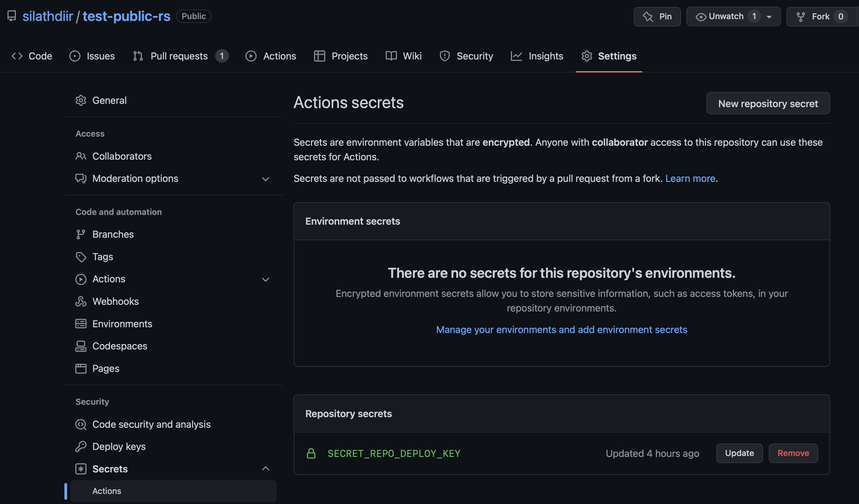
Task: Open the Wiki tab
Action: (404, 56)
